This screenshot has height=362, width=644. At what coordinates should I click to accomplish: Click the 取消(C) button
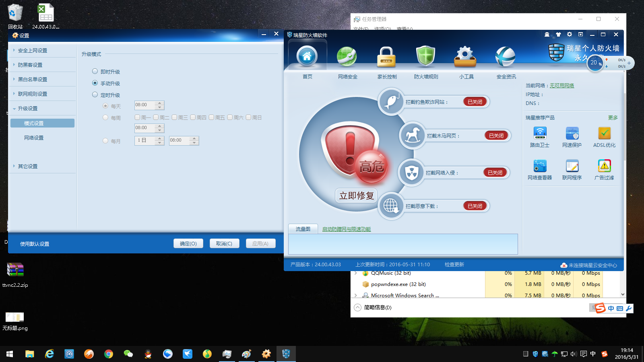224,243
